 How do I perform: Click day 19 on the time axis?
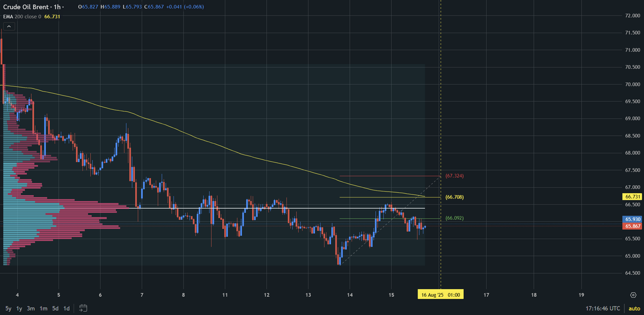click(x=582, y=295)
